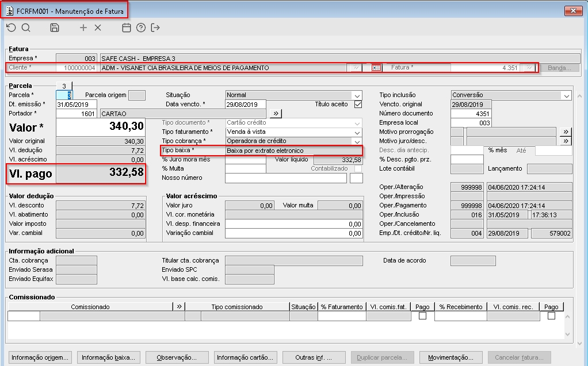Viewport: 588px width, 366px height.
Task: Click the lookup icon beside Fatura number
Action: [x=529, y=68]
